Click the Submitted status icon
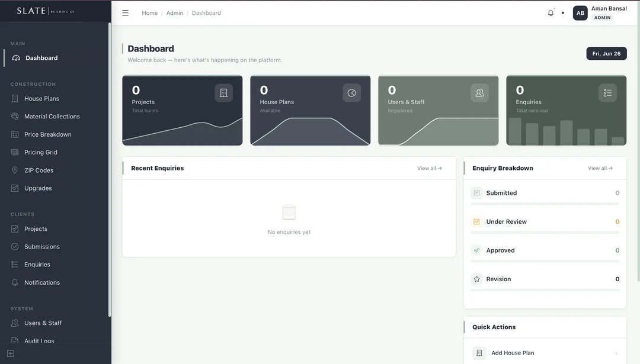This screenshot has height=364, width=640. pyautogui.click(x=476, y=193)
